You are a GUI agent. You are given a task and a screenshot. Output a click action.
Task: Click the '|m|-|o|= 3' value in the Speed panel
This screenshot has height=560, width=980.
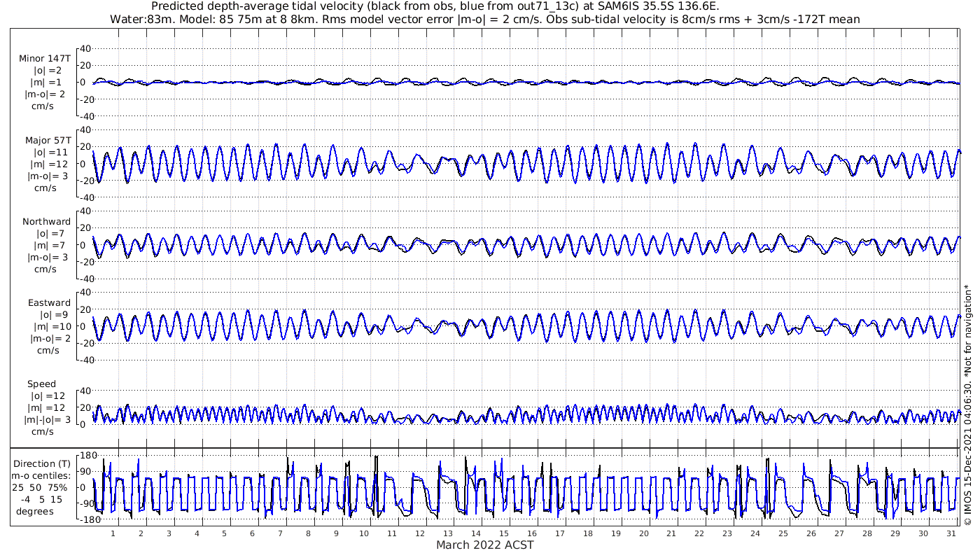pyautogui.click(x=47, y=420)
